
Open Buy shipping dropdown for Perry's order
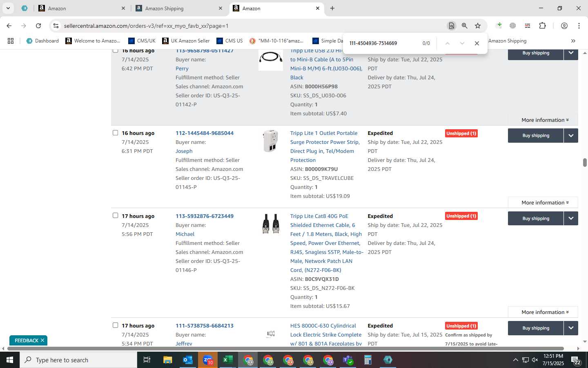[x=571, y=54]
